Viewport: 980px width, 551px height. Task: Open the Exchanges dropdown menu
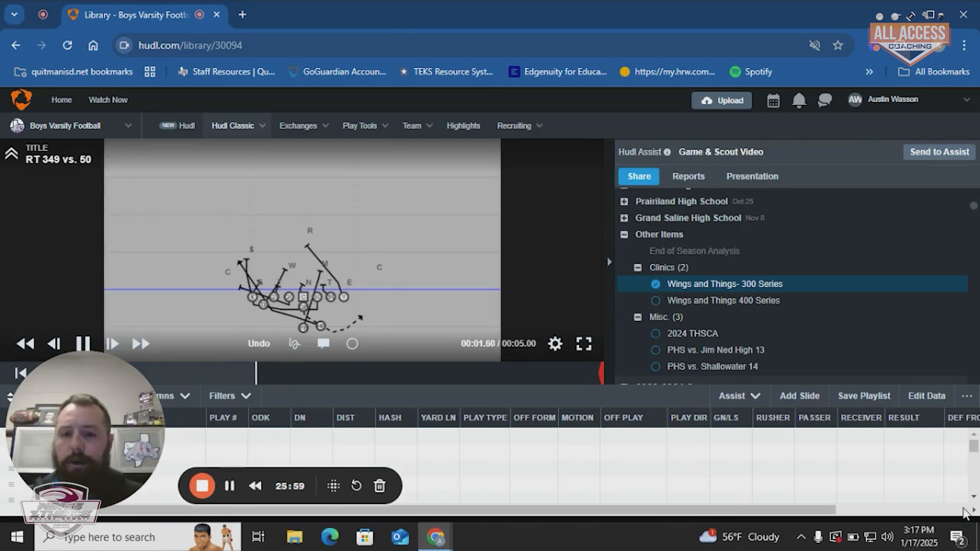click(x=304, y=126)
